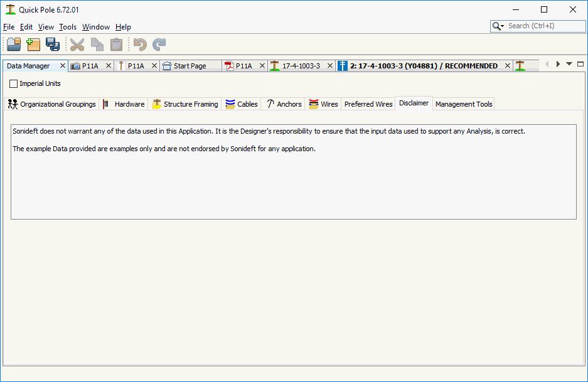Click the Disclaimer text area

[x=294, y=172]
